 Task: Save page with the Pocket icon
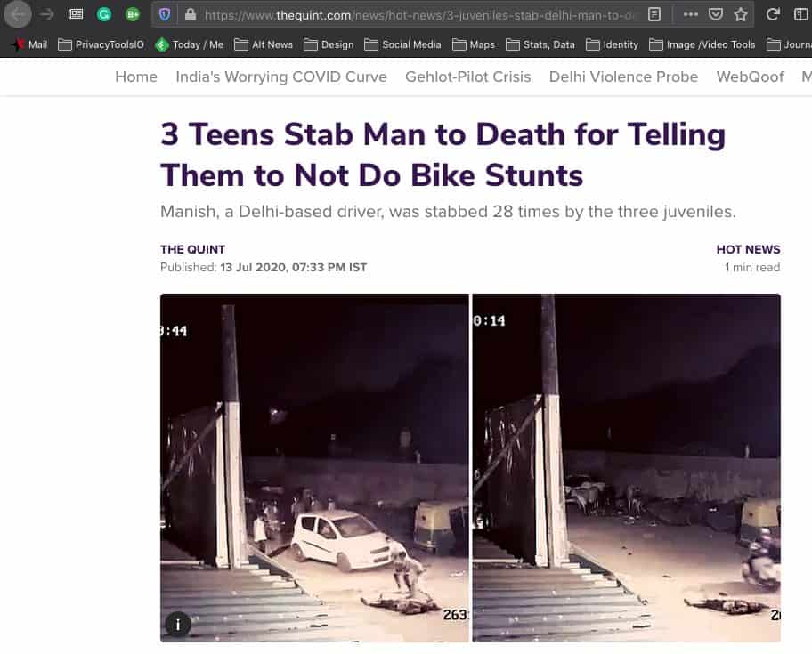point(716,14)
